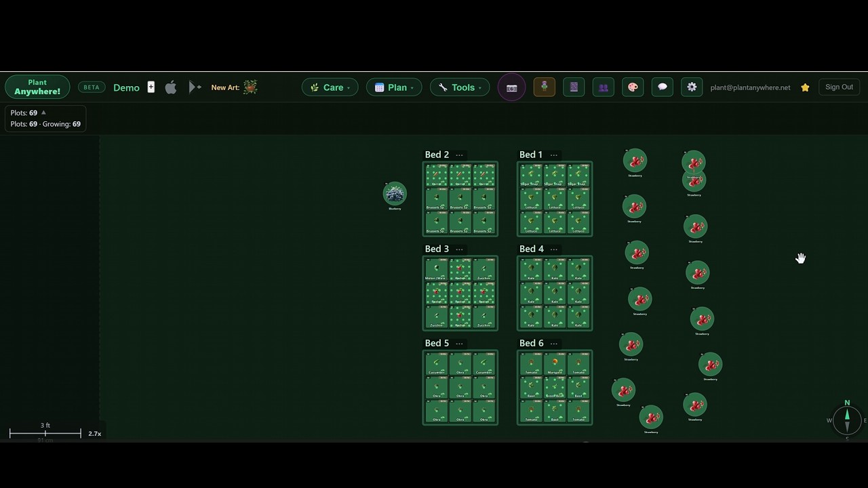868x488 pixels.
Task: Open the Bed 5 three-dot menu
Action: (460, 344)
